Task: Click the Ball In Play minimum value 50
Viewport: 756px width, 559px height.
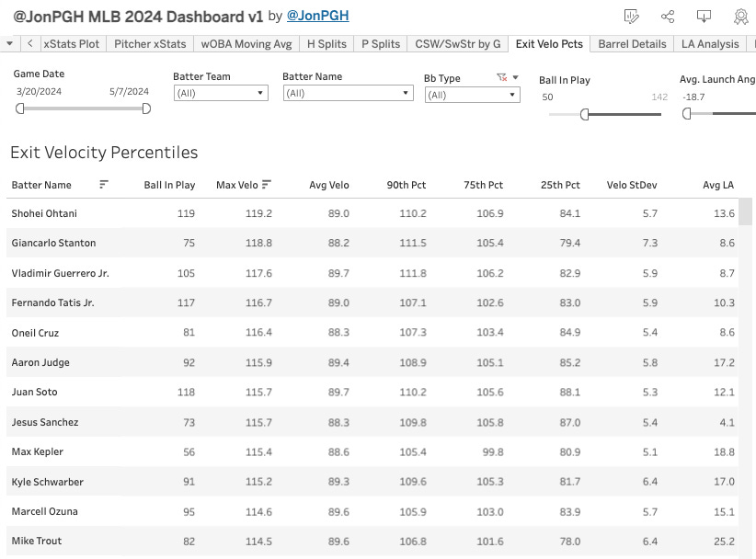Action: [x=547, y=97]
